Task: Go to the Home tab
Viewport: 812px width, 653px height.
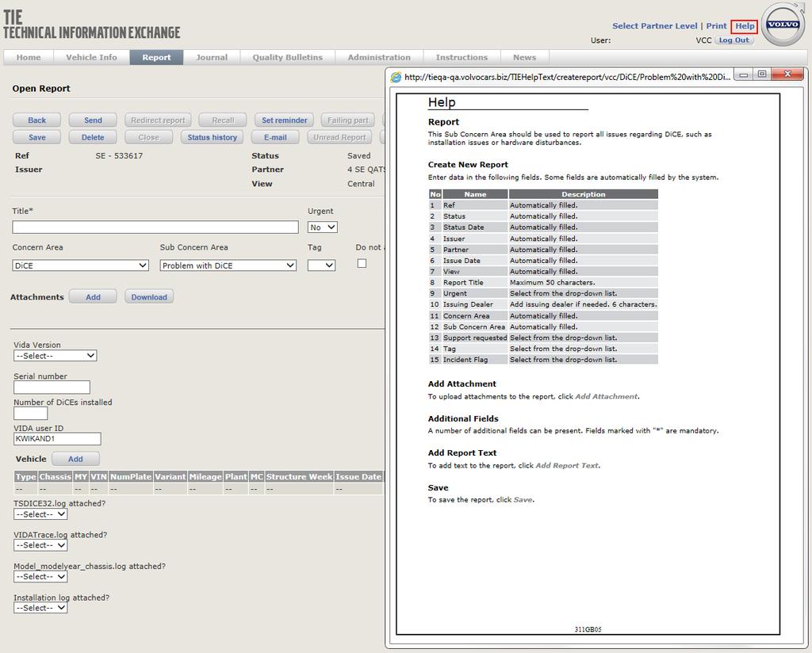Action: [x=29, y=57]
